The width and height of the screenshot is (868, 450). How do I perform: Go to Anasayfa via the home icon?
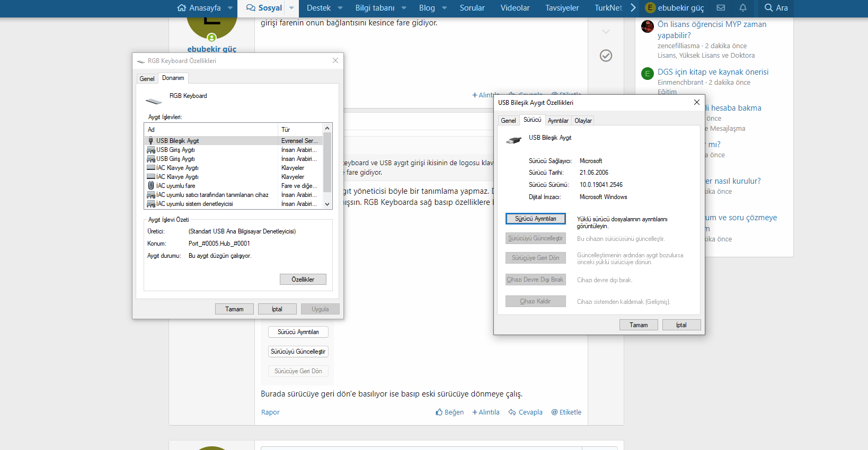[182, 8]
